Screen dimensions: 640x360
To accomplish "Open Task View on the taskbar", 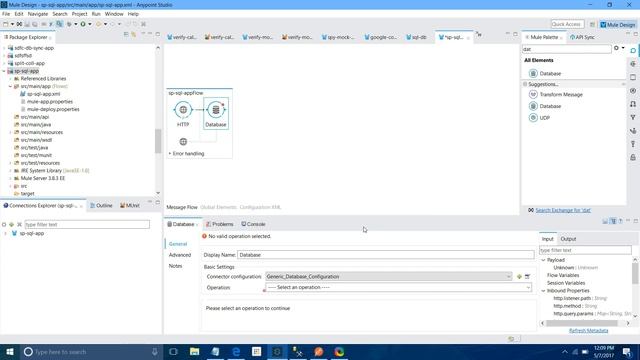I will coord(173,352).
